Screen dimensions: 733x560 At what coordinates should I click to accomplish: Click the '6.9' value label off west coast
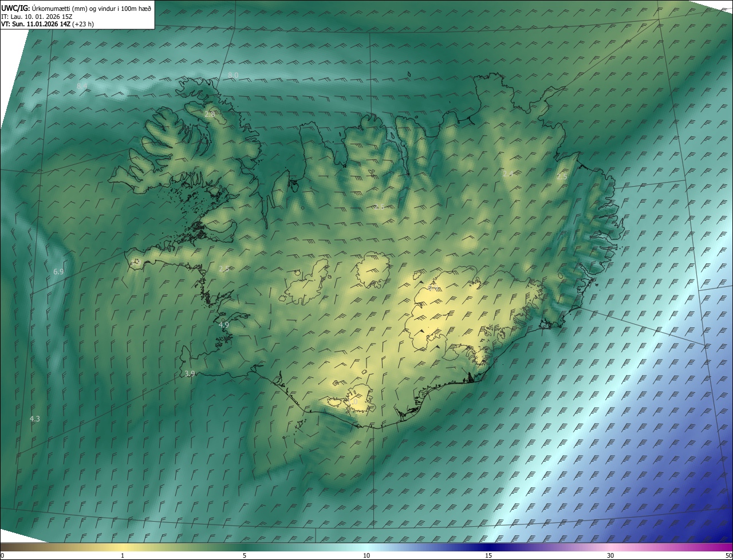pos(58,271)
